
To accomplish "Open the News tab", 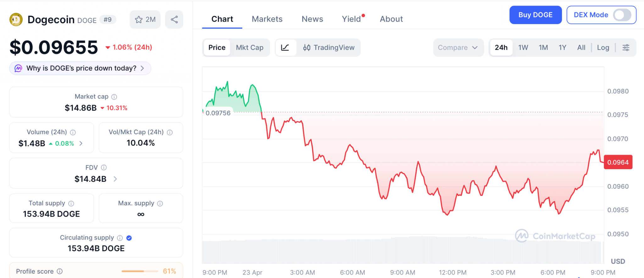I will [x=312, y=19].
